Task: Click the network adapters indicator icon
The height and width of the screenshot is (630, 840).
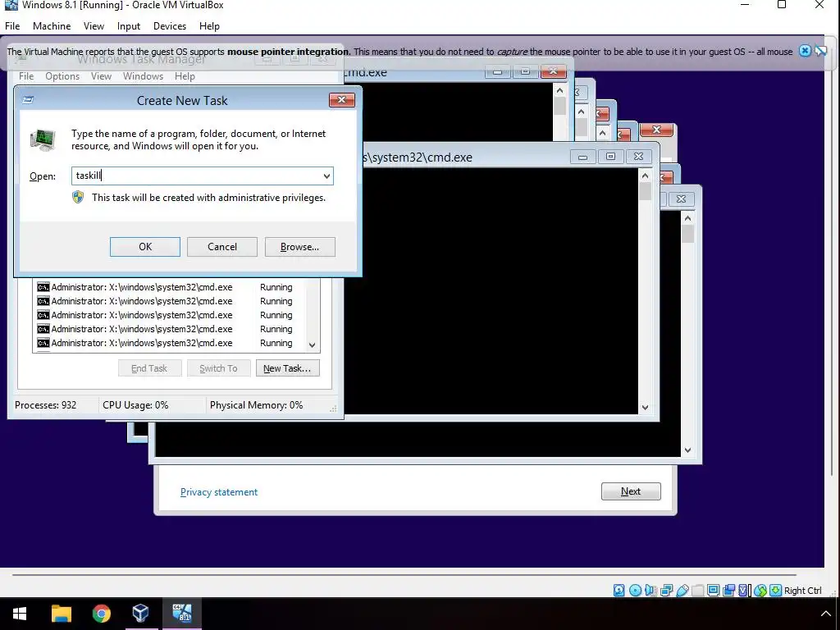Action: coord(666,591)
